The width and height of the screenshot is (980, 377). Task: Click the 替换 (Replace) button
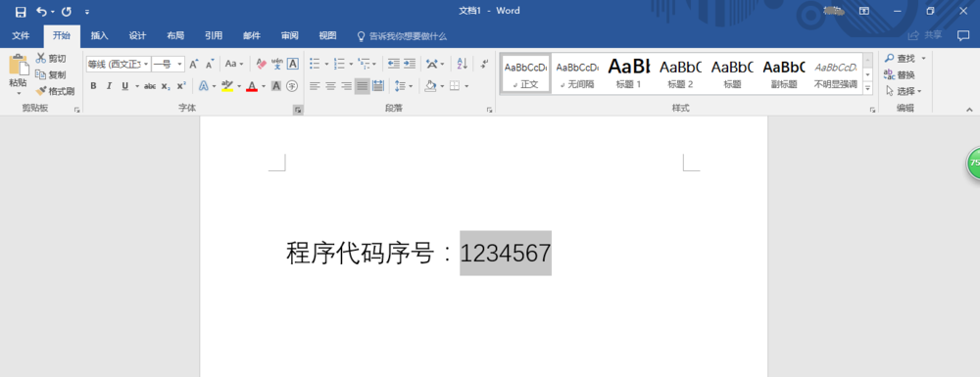(900, 74)
